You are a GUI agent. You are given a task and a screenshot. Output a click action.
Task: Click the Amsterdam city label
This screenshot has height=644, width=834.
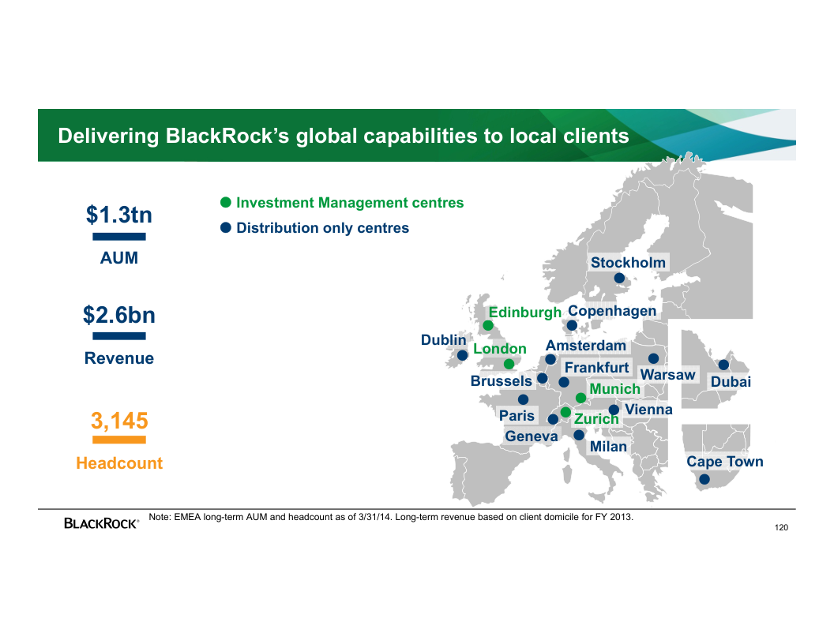(x=585, y=346)
